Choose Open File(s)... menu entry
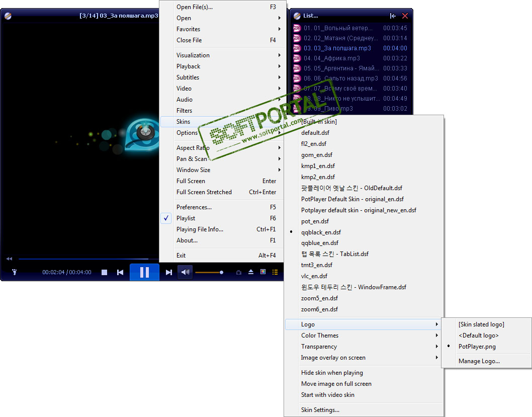Viewport: 532px width, 417px height. [x=222, y=7]
